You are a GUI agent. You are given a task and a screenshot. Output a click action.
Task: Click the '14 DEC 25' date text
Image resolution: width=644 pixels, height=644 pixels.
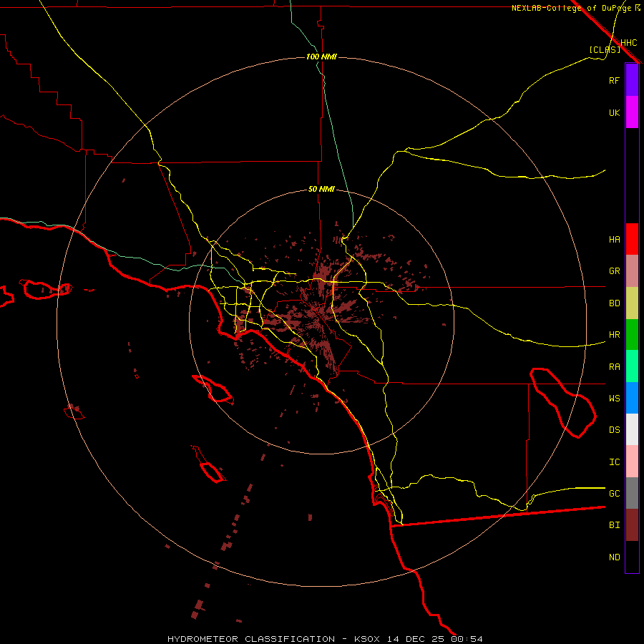pos(416,639)
